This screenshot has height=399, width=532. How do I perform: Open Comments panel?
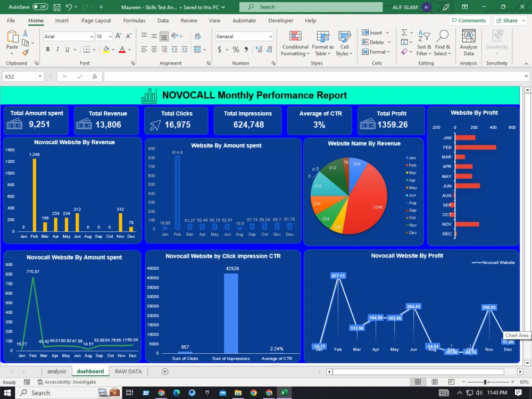(x=469, y=20)
